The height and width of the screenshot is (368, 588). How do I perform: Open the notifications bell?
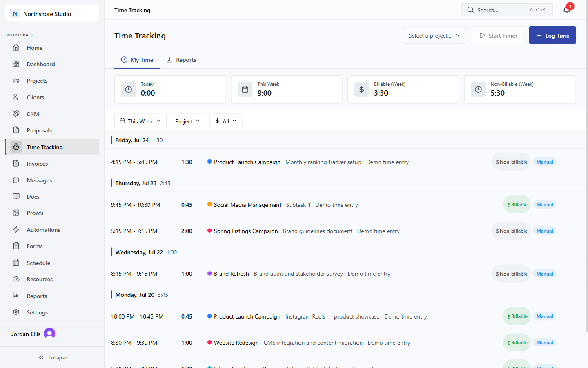567,10
